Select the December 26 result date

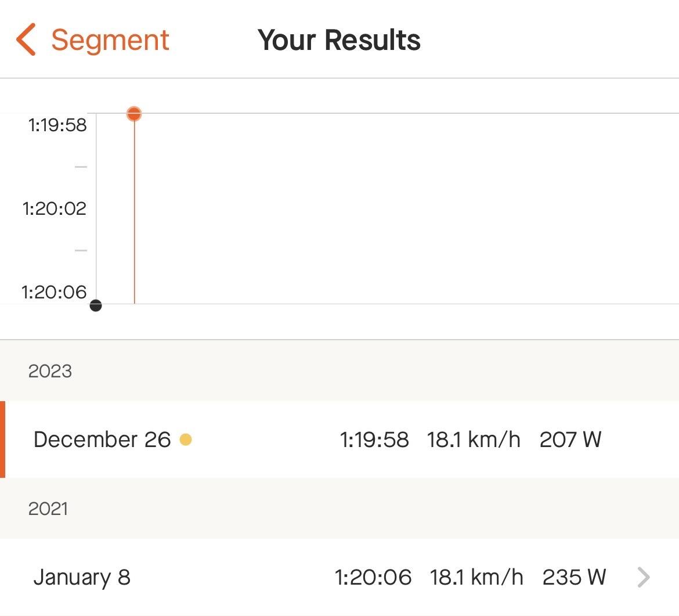[102, 440]
